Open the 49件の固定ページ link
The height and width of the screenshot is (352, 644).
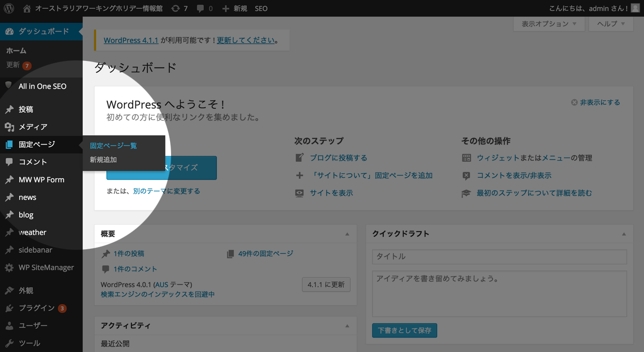(266, 253)
